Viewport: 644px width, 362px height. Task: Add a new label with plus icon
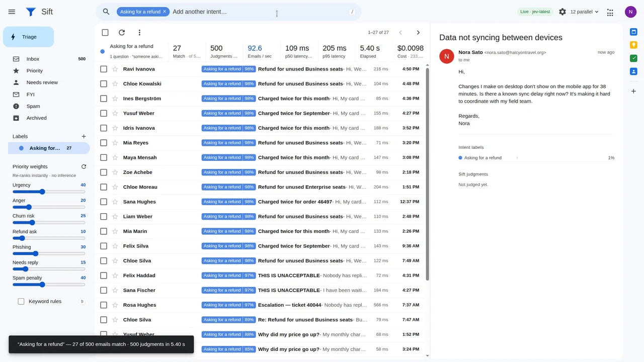click(x=84, y=136)
